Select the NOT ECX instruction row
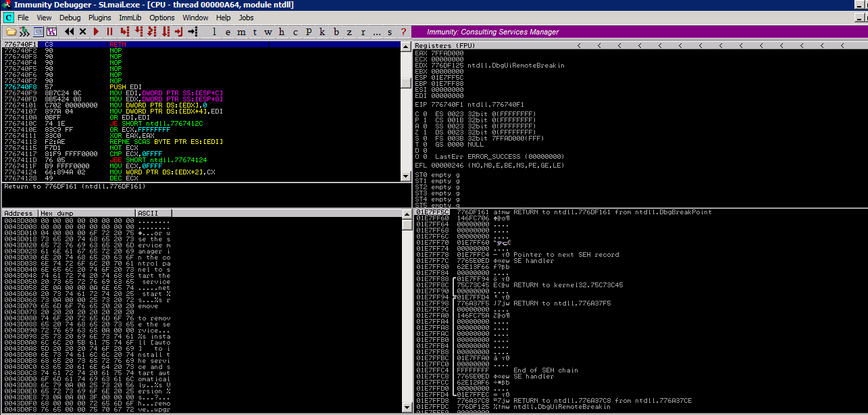868x415 pixels. click(201, 147)
